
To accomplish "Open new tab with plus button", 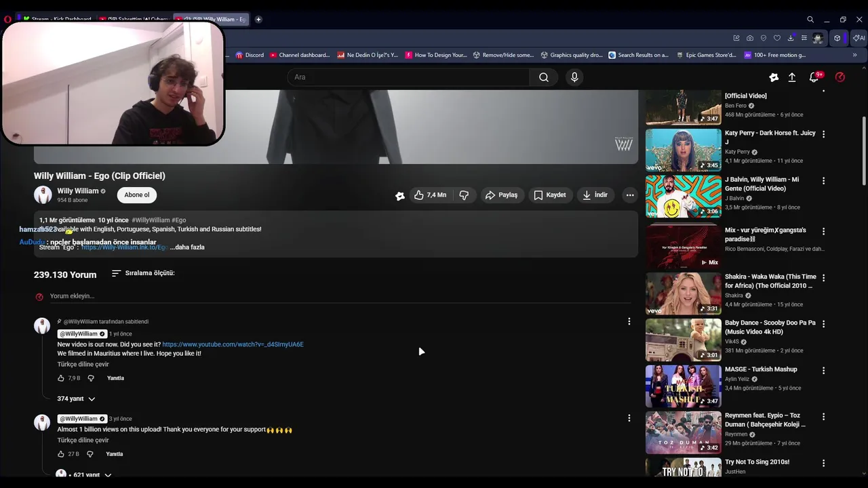I will coord(258,20).
